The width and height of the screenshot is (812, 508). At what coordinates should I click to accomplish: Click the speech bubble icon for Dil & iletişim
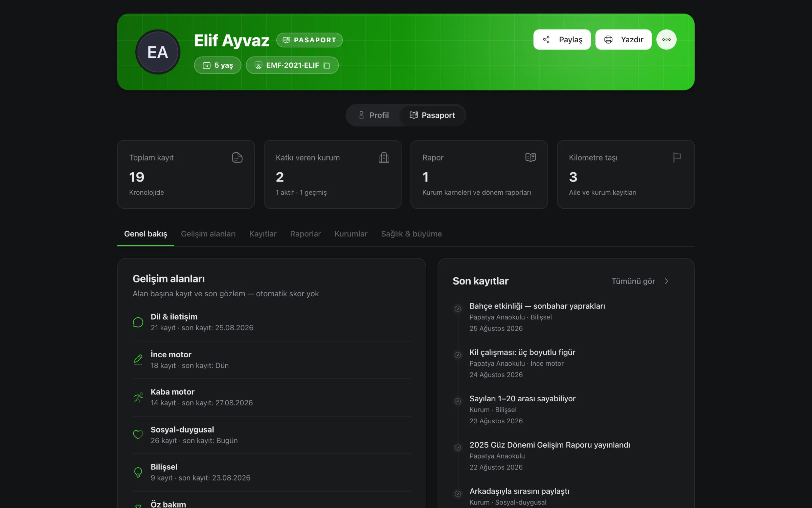click(x=138, y=322)
